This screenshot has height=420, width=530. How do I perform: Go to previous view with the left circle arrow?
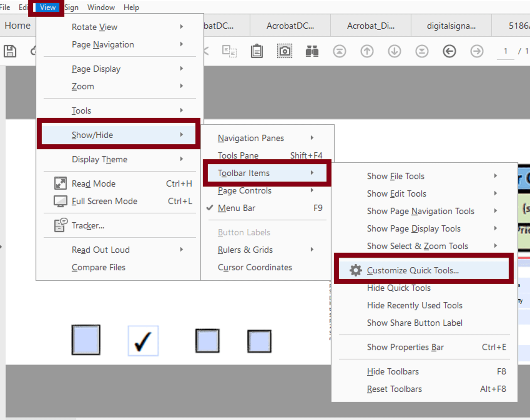(449, 51)
